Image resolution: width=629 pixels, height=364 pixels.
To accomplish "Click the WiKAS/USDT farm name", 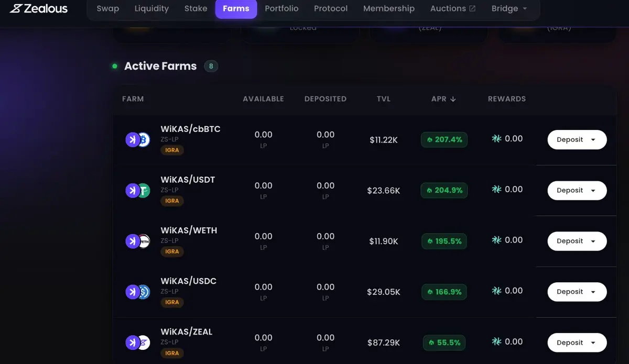I will tap(188, 180).
